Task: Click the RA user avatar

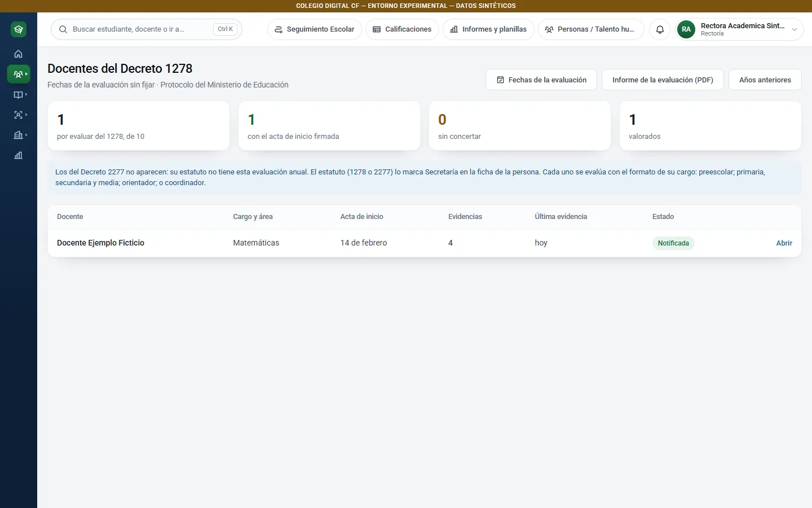Action: click(x=686, y=29)
